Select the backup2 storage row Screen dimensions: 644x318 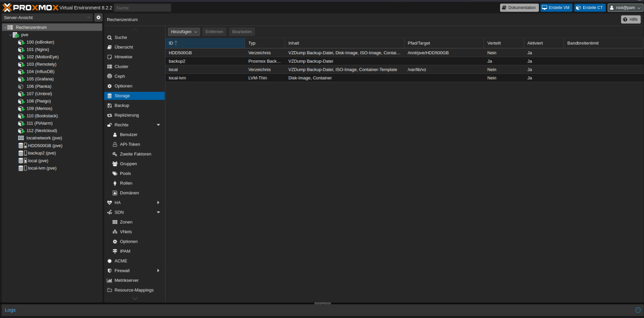[405, 61]
